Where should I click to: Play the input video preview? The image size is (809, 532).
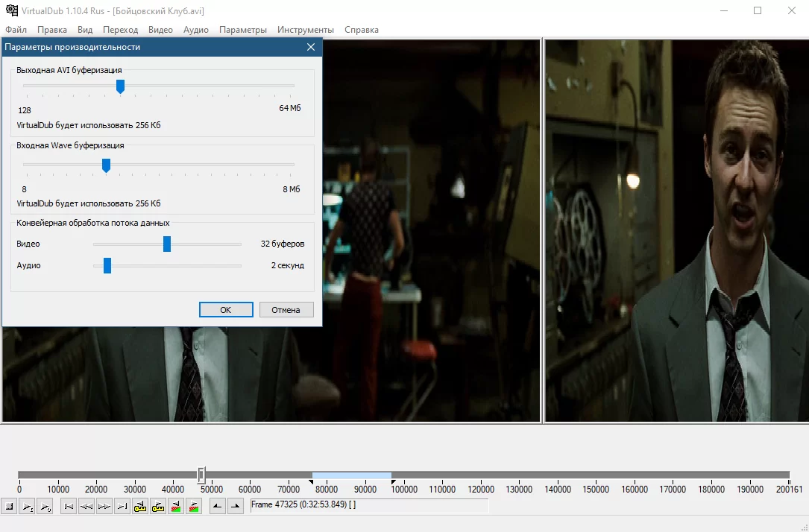coord(28,507)
